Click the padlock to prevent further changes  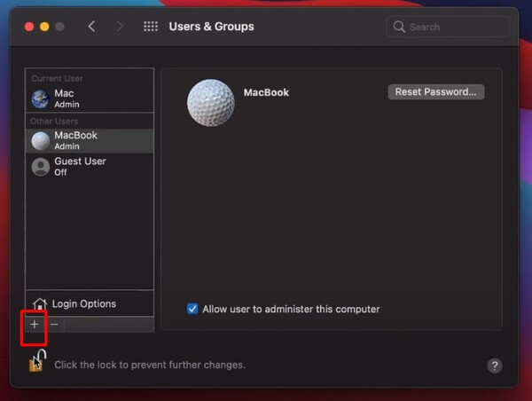(x=37, y=360)
